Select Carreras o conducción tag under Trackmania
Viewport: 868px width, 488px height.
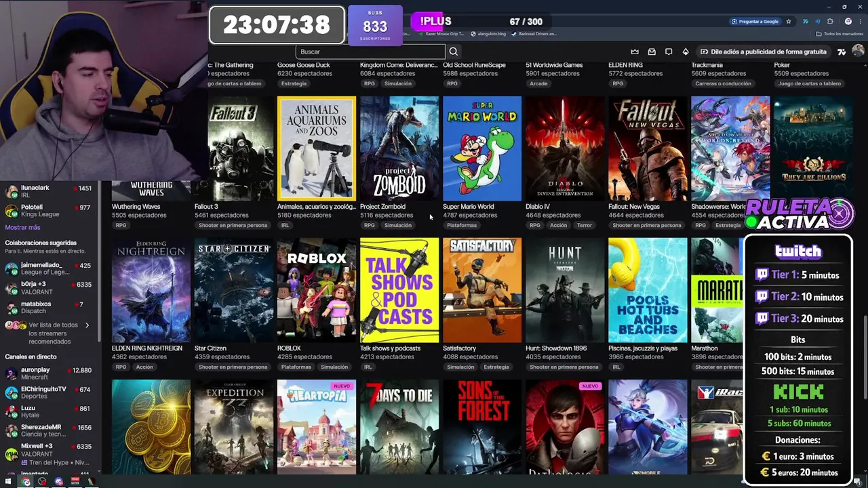click(723, 83)
